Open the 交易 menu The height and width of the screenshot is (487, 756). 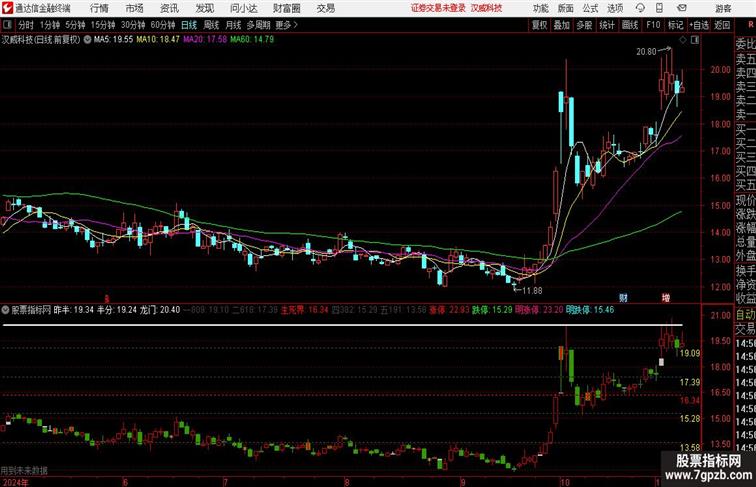click(x=325, y=8)
